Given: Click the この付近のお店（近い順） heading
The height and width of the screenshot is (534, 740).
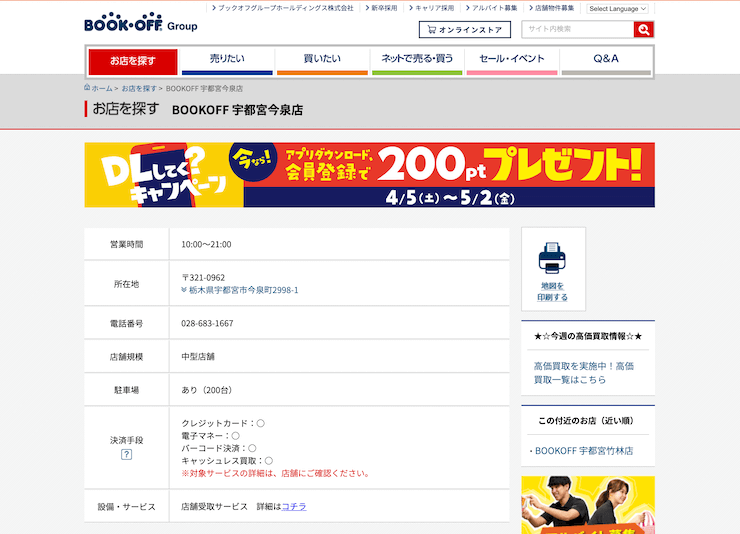Looking at the screenshot, I should point(588,421).
